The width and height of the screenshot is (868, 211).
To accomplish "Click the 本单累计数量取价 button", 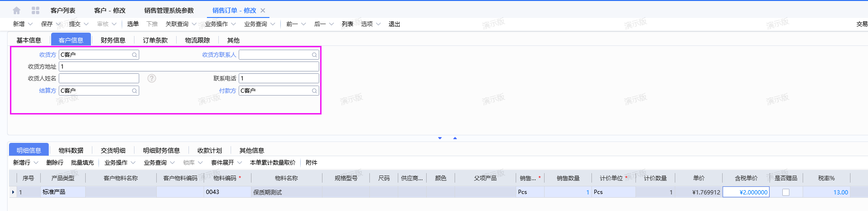I will click(x=273, y=163).
